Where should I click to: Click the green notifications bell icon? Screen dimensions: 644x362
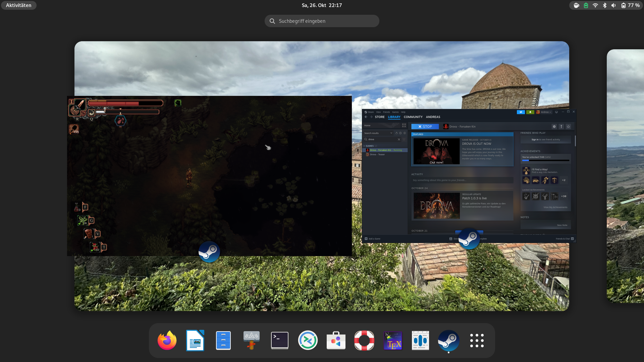click(530, 112)
